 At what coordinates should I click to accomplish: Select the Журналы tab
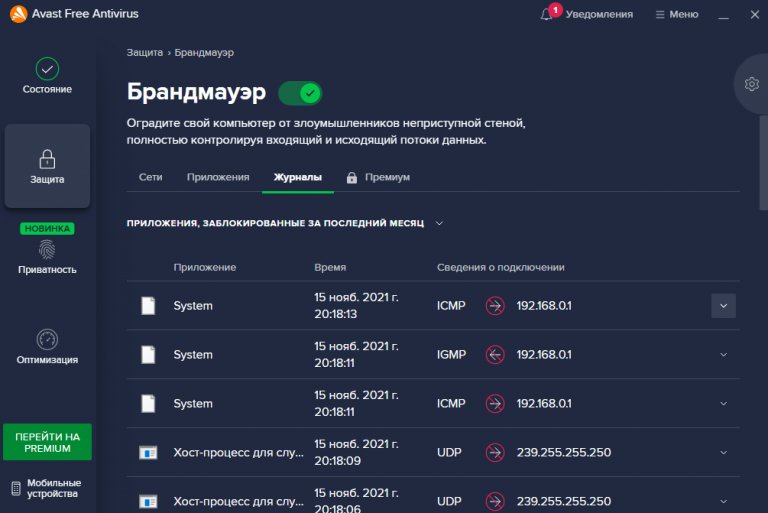coord(298,177)
